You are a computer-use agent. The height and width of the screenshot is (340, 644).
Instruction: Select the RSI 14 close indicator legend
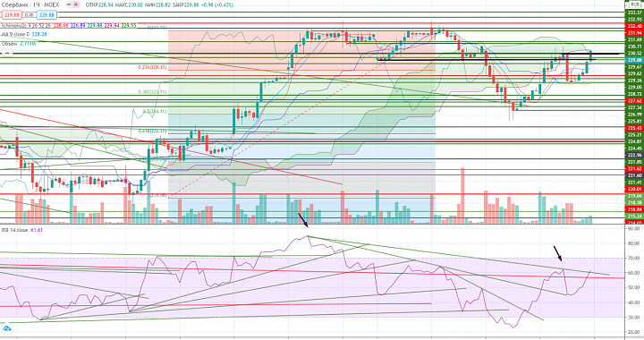tap(22, 230)
